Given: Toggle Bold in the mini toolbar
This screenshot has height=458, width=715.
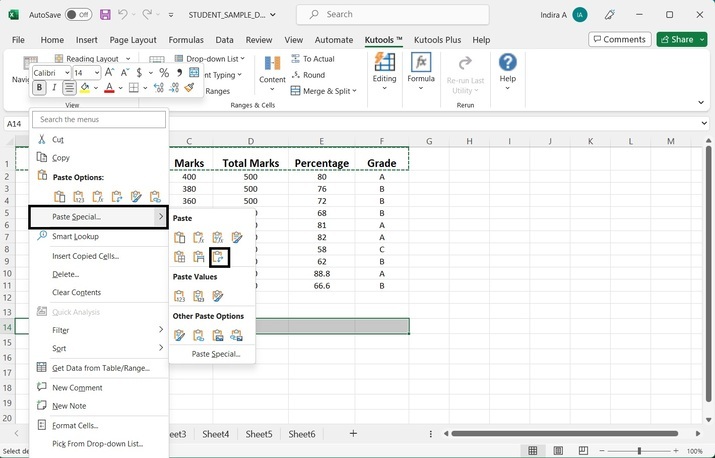Looking at the screenshot, I should point(40,88).
